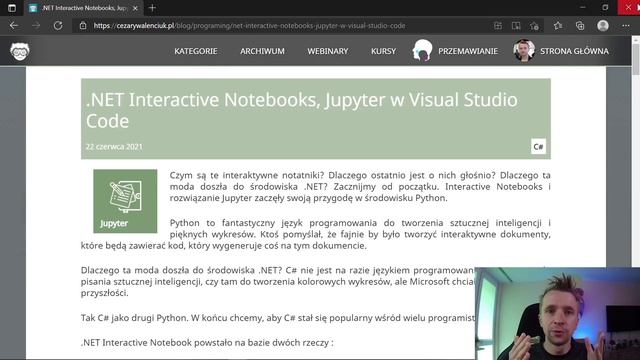Go back to the previous page
The image size is (640, 360).
[x=14, y=25]
